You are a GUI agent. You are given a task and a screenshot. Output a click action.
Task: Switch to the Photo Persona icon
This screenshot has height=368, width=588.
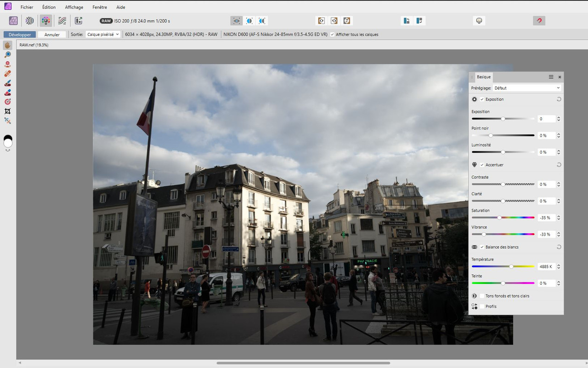coord(13,21)
